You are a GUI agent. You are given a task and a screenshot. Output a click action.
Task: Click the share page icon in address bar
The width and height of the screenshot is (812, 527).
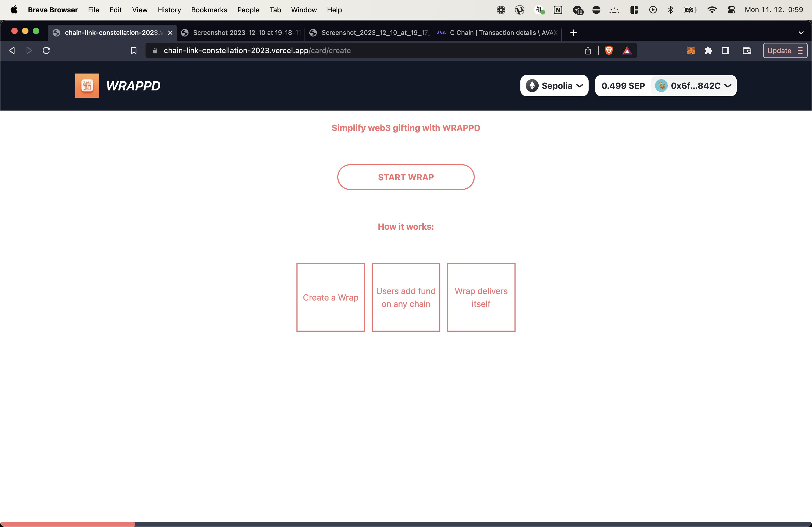[x=588, y=50]
